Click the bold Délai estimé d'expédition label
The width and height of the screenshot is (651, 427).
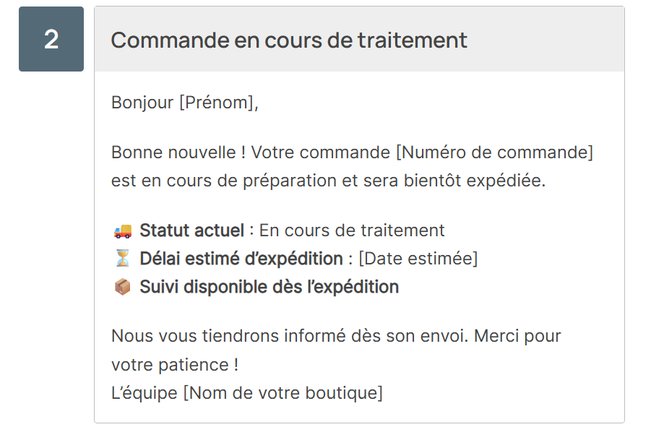point(241,259)
